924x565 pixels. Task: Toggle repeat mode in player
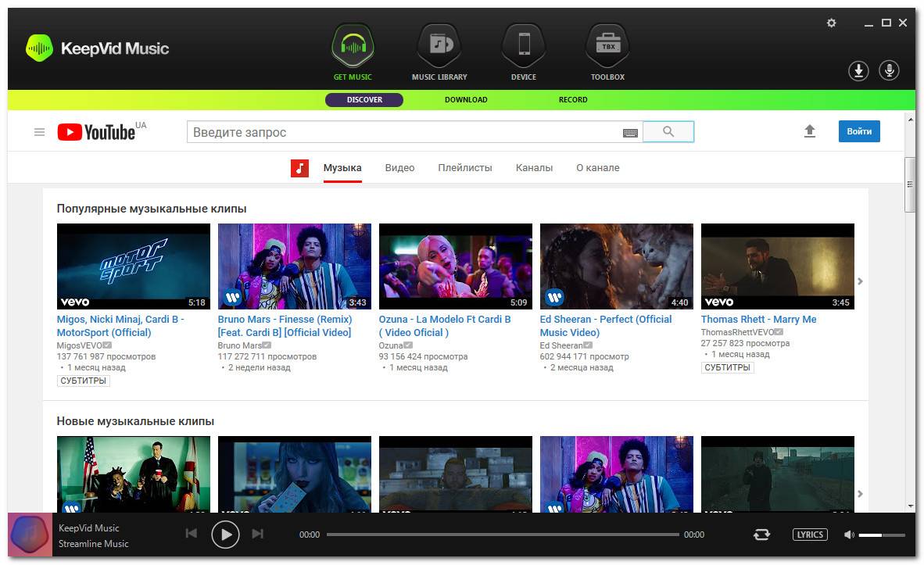[x=761, y=535]
